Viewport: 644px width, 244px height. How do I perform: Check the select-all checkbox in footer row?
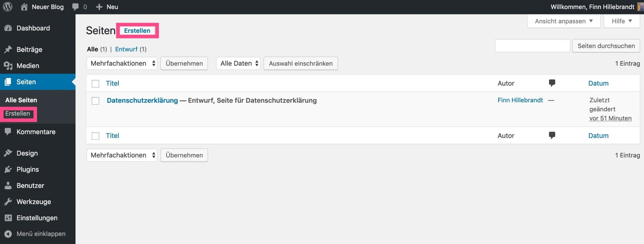point(95,136)
